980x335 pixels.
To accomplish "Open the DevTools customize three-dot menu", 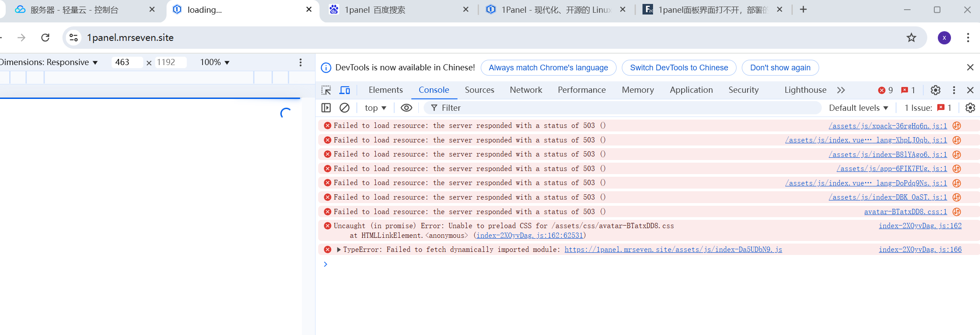I will point(954,90).
